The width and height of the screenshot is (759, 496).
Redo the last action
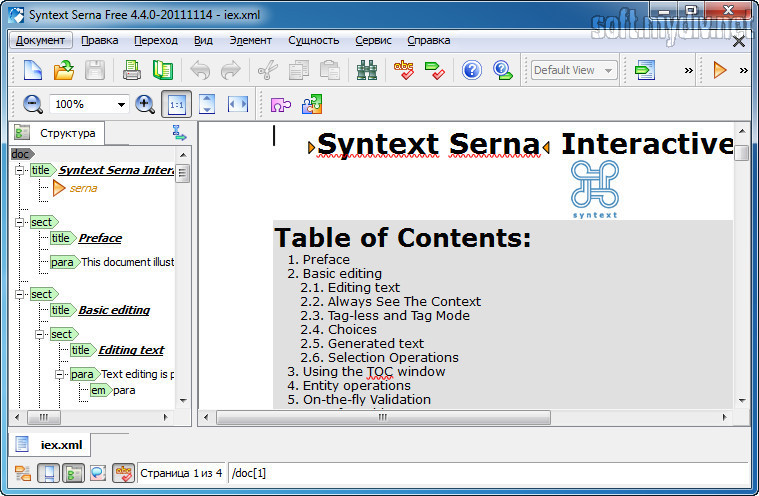coord(231,70)
